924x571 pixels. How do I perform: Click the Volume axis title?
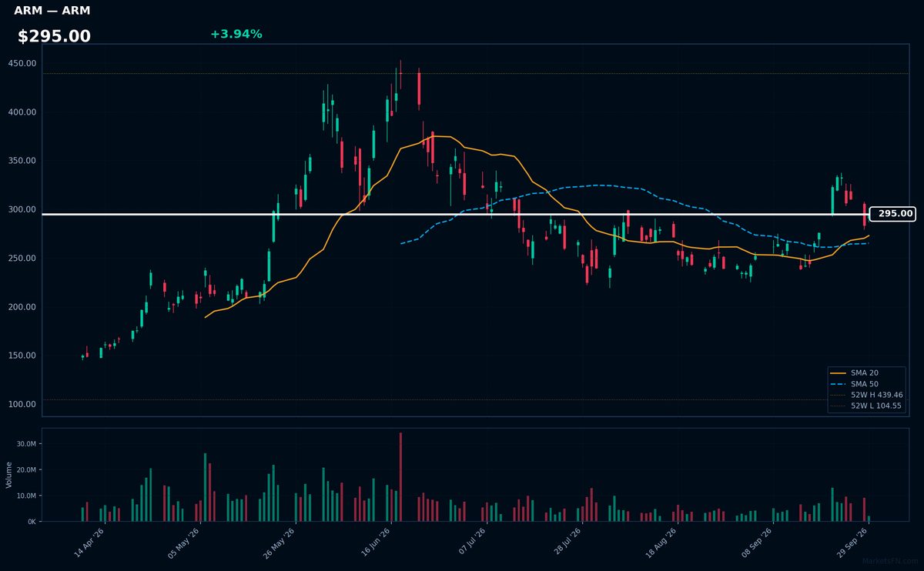point(9,475)
